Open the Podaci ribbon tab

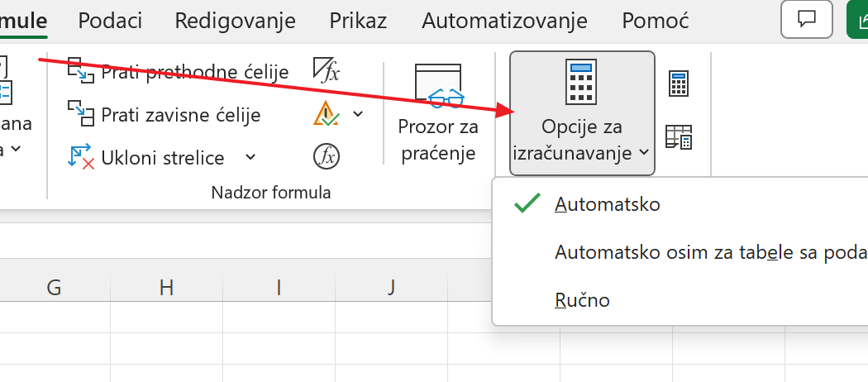click(110, 21)
